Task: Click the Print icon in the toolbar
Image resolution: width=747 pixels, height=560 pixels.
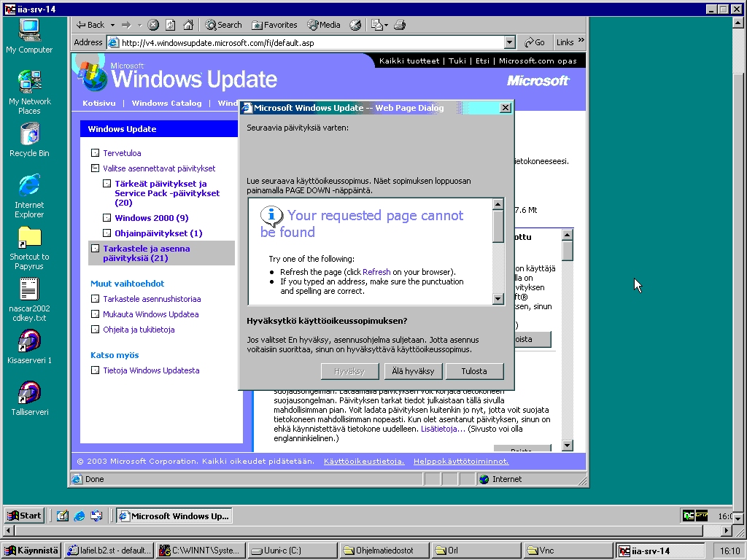Action: click(399, 25)
